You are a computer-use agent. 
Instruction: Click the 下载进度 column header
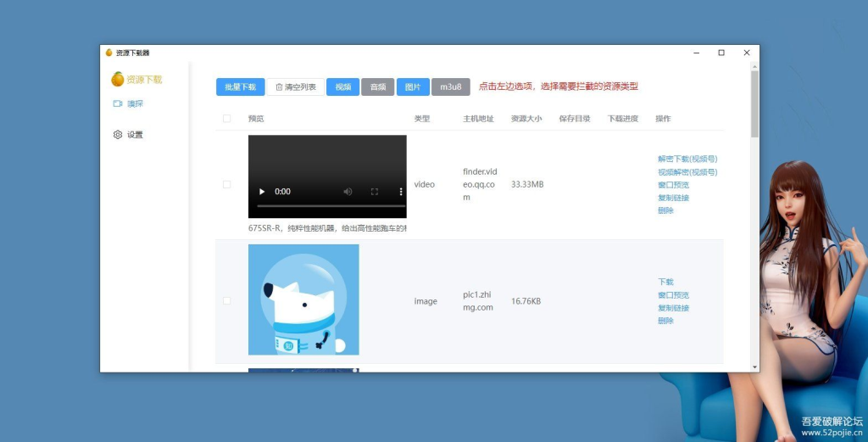(x=623, y=119)
